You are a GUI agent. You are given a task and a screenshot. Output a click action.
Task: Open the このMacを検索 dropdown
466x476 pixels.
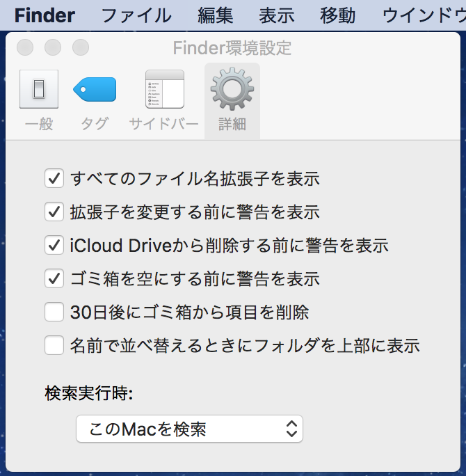(189, 429)
